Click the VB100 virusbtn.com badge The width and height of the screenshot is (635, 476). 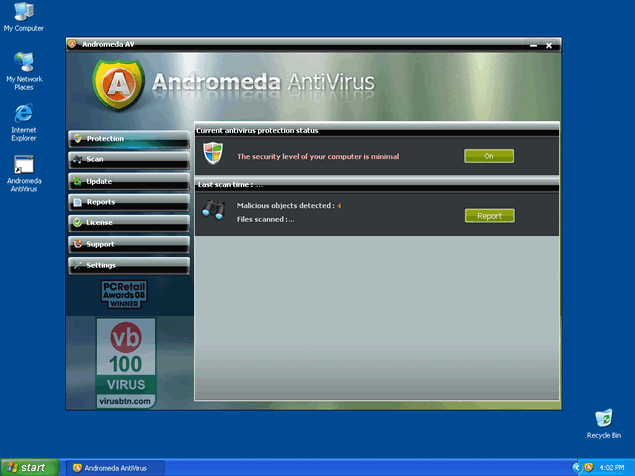(127, 361)
